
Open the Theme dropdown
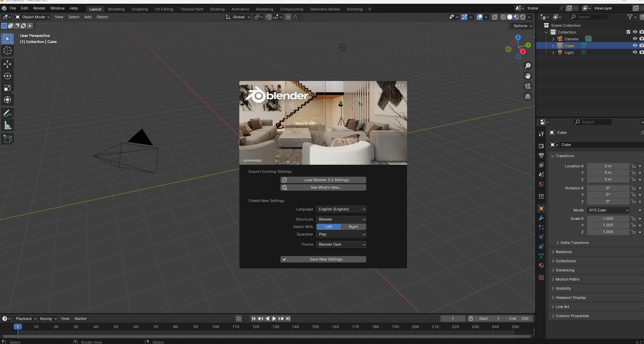coord(341,244)
